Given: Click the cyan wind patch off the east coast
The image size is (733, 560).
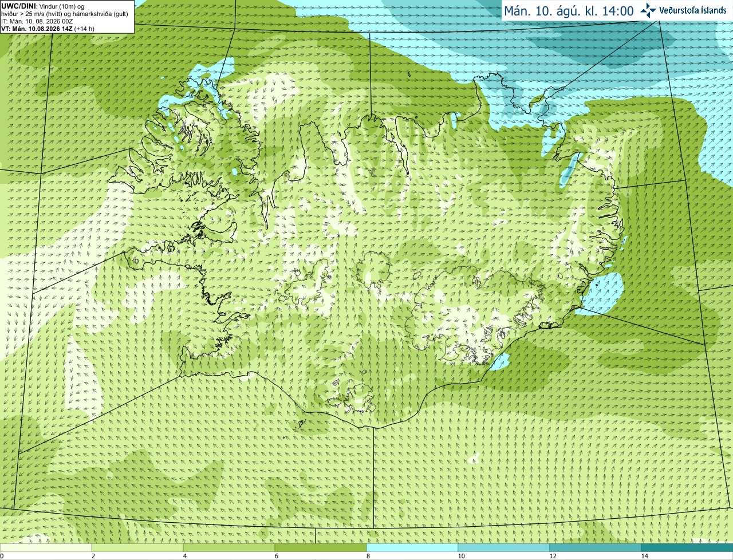Looking at the screenshot, I should point(601,292).
